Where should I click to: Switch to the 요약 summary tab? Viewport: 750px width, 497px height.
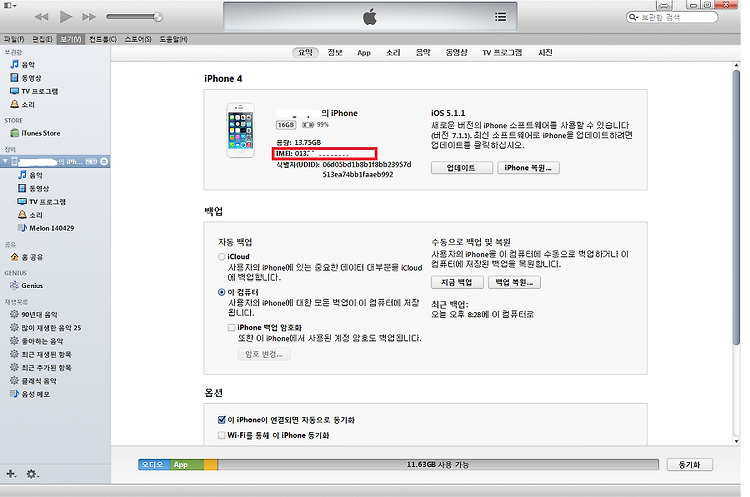305,53
